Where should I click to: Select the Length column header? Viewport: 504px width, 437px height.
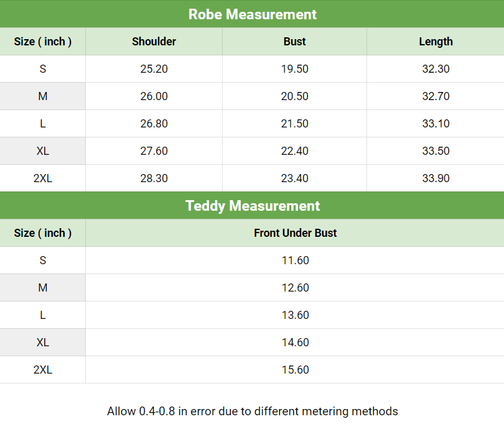tap(436, 42)
